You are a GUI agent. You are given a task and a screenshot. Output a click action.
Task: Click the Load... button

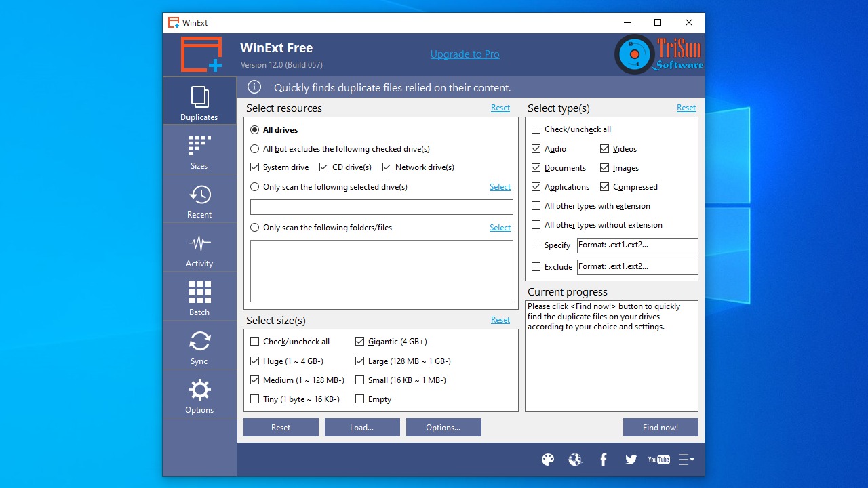tap(362, 427)
